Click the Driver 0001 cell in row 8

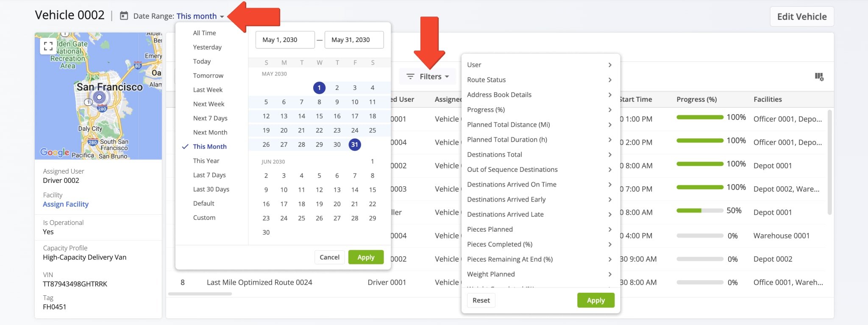coord(387,283)
